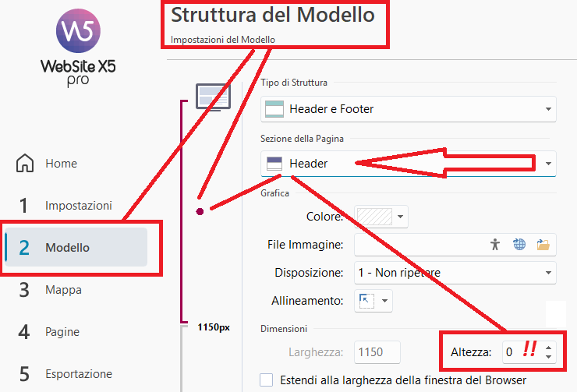Click the Header e Footer structure icon
The width and height of the screenshot is (577, 392).
[x=274, y=109]
